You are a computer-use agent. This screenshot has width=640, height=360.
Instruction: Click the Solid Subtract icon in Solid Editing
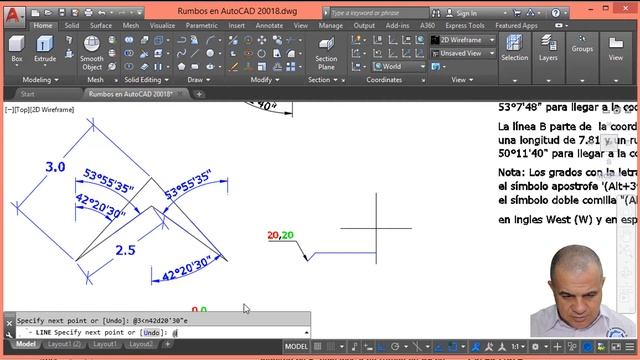129,53
